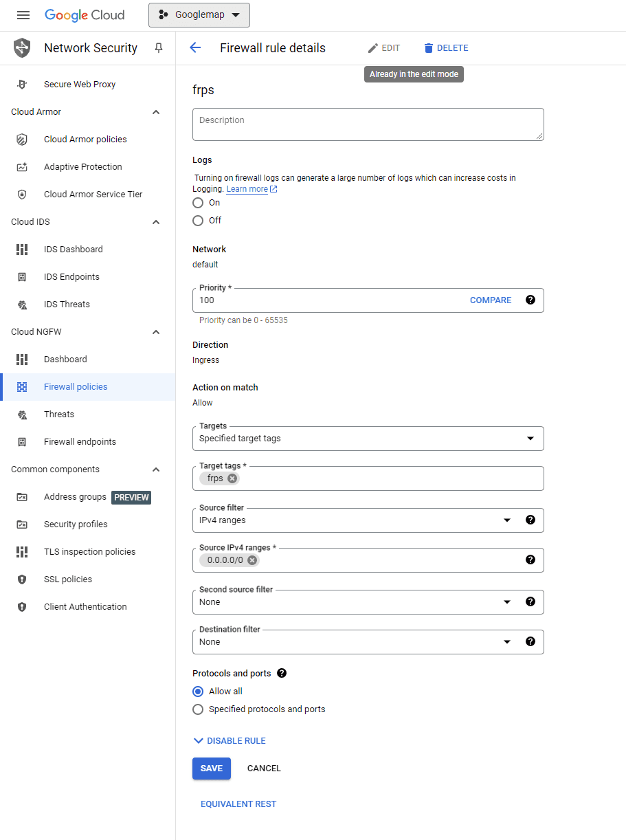Select Specified protocols and ports
Image resolution: width=626 pixels, height=840 pixels.
tap(198, 709)
